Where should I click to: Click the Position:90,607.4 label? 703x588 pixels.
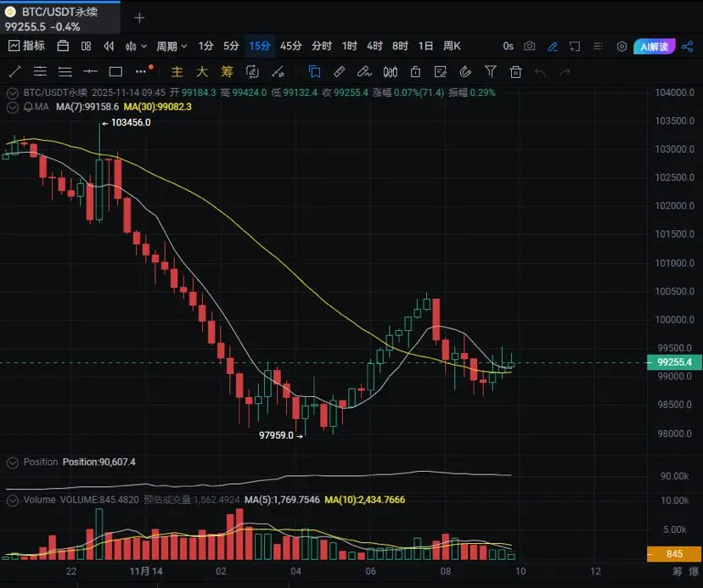(98, 462)
